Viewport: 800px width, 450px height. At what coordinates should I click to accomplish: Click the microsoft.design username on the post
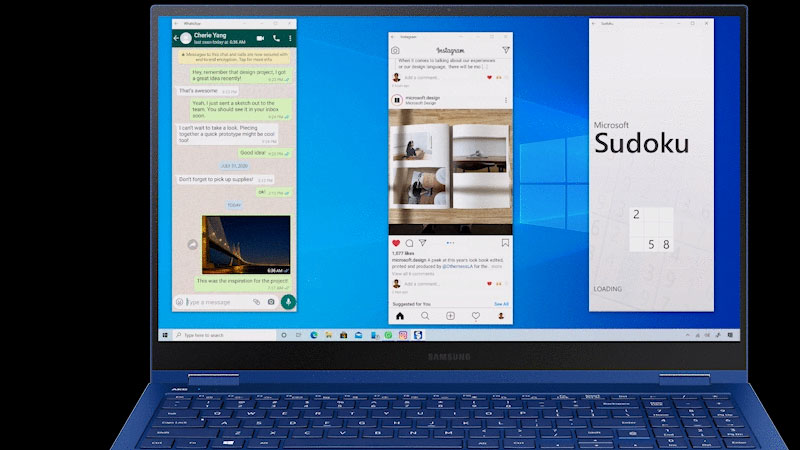pos(422,97)
